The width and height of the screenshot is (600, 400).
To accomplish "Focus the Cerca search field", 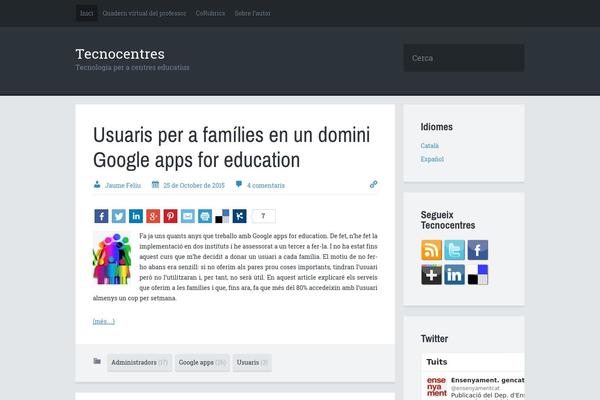I will point(464,58).
